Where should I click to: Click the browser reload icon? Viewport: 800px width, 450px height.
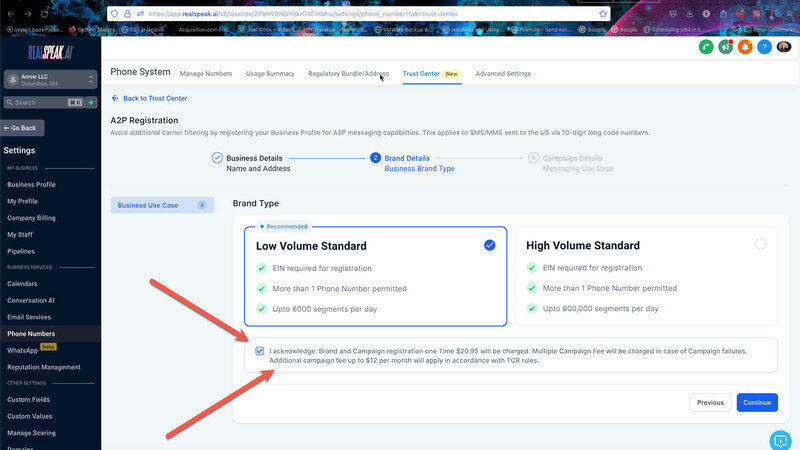tap(45, 14)
